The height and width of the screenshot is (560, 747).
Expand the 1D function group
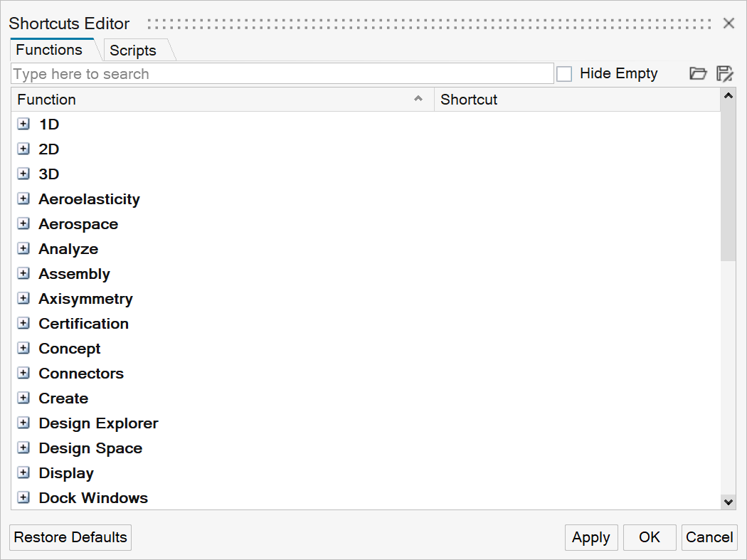(x=23, y=125)
